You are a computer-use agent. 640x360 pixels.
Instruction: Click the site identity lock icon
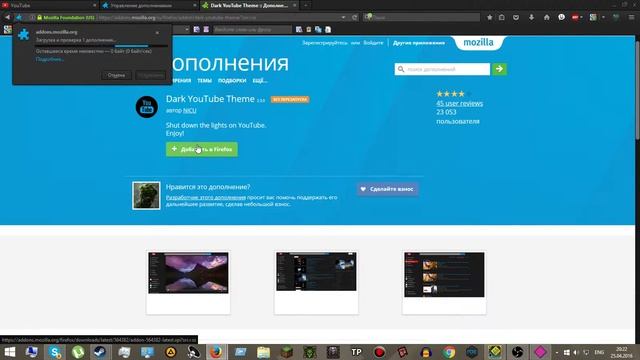coord(40,18)
